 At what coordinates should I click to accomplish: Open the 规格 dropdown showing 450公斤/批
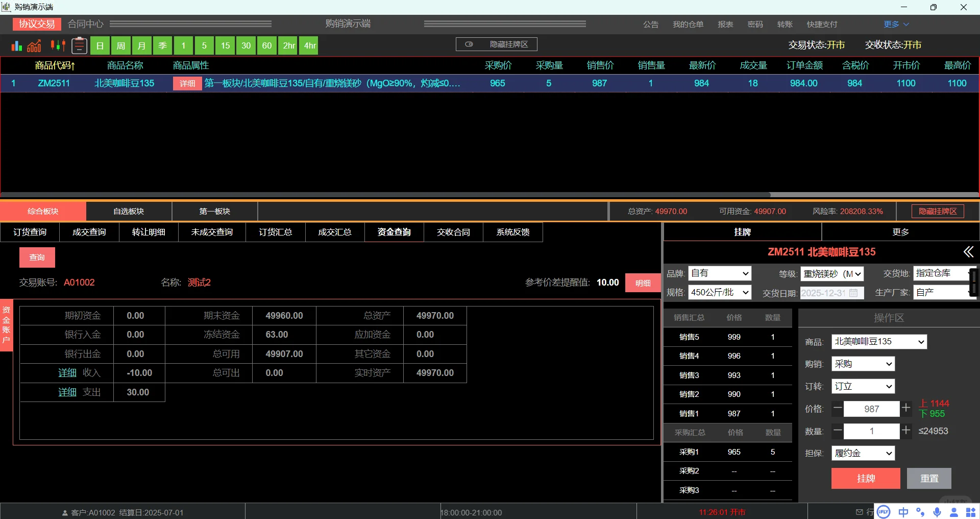click(720, 292)
